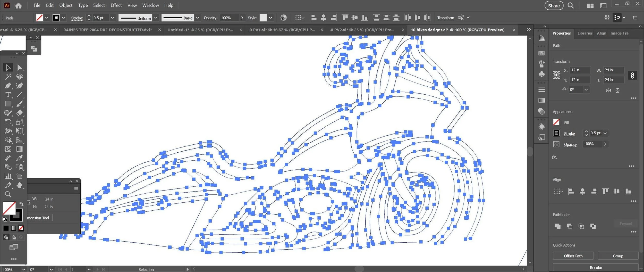Set the color mode to None below the swatches
Viewport: 644px width, 272px height.
pos(21,228)
